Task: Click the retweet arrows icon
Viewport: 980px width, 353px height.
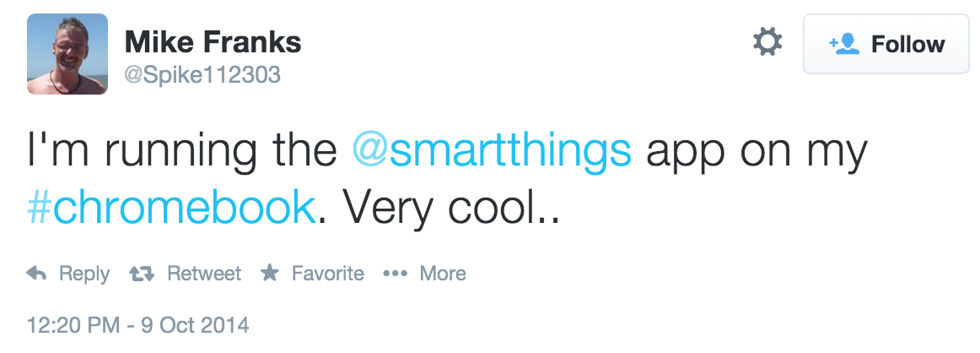Action: (x=141, y=274)
